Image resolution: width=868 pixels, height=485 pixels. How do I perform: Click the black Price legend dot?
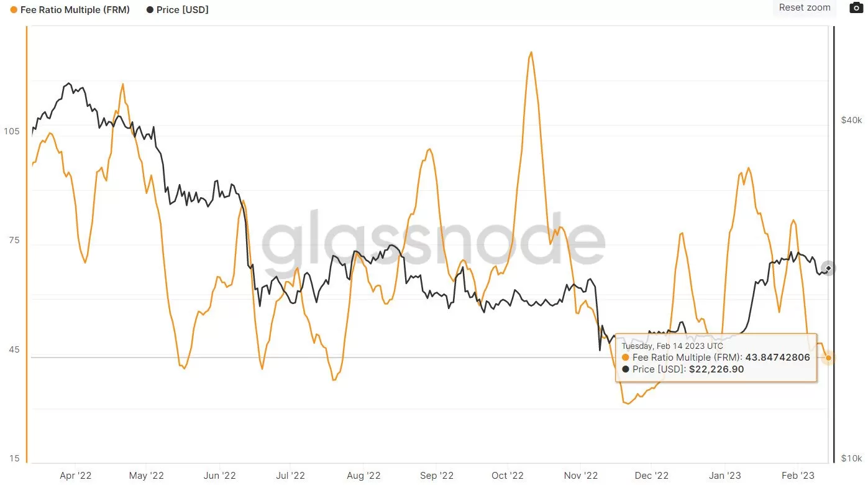click(x=150, y=10)
